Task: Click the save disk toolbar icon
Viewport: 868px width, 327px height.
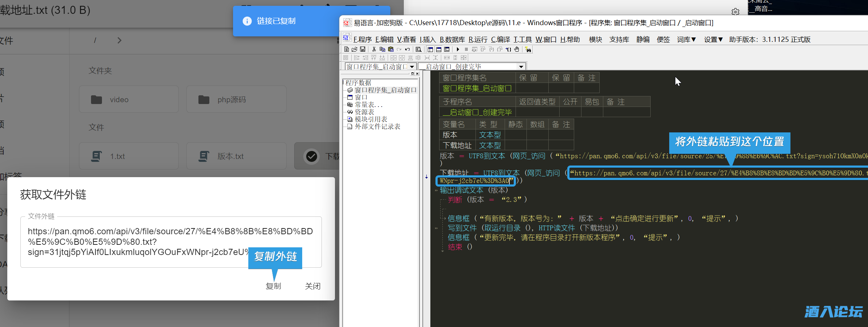Action: pyautogui.click(x=363, y=49)
